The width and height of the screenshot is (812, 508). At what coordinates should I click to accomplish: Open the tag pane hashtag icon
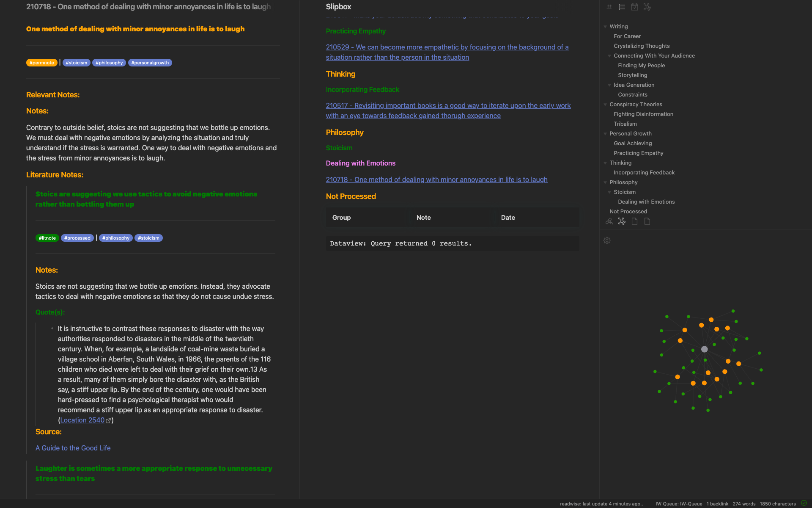(609, 7)
